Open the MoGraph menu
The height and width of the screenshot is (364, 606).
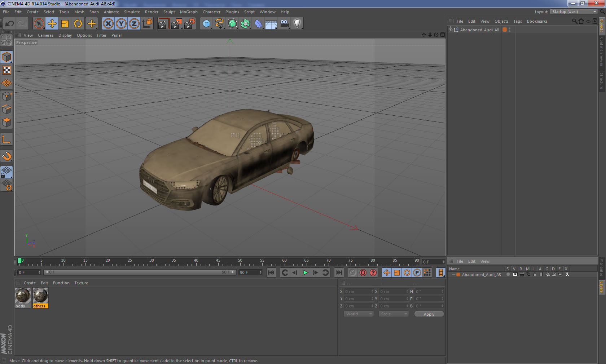[x=189, y=12]
